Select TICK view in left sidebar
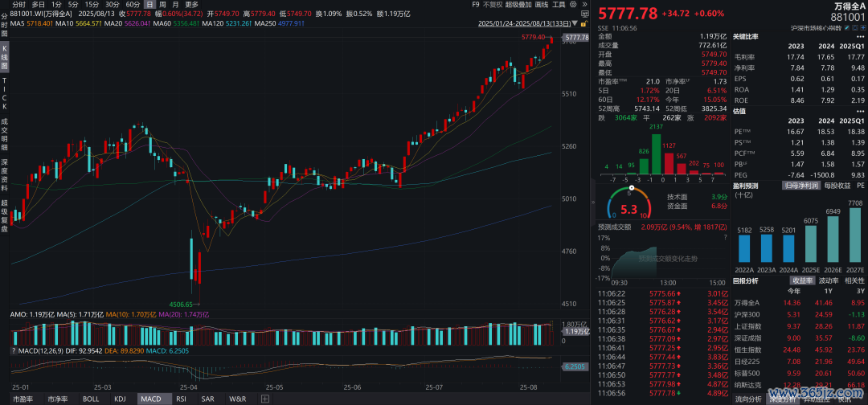This screenshot has height=405, width=868. tap(5, 94)
